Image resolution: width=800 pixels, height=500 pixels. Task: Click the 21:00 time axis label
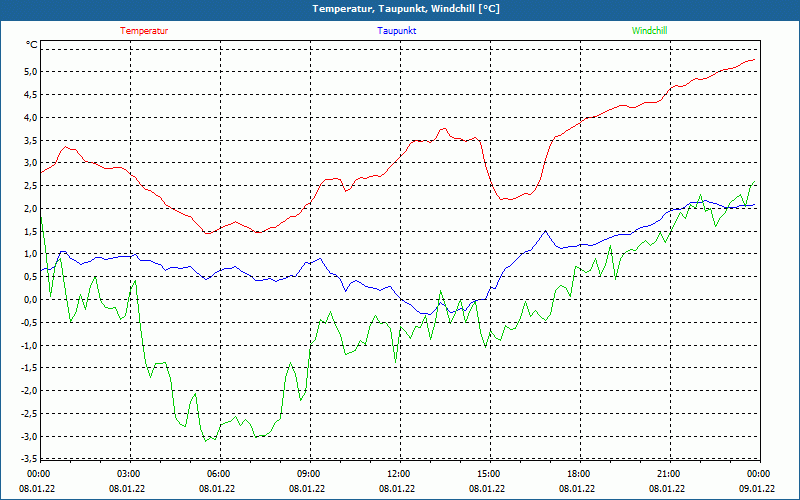click(668, 474)
